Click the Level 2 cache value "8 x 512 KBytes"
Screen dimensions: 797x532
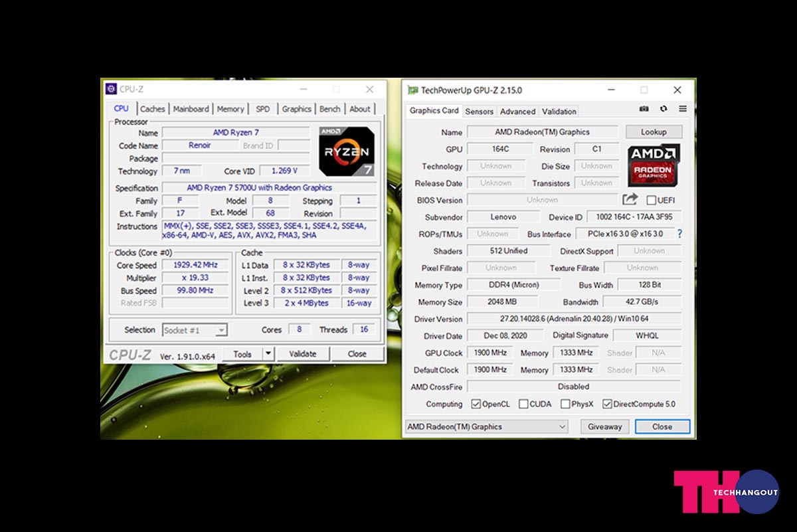pyautogui.click(x=306, y=290)
